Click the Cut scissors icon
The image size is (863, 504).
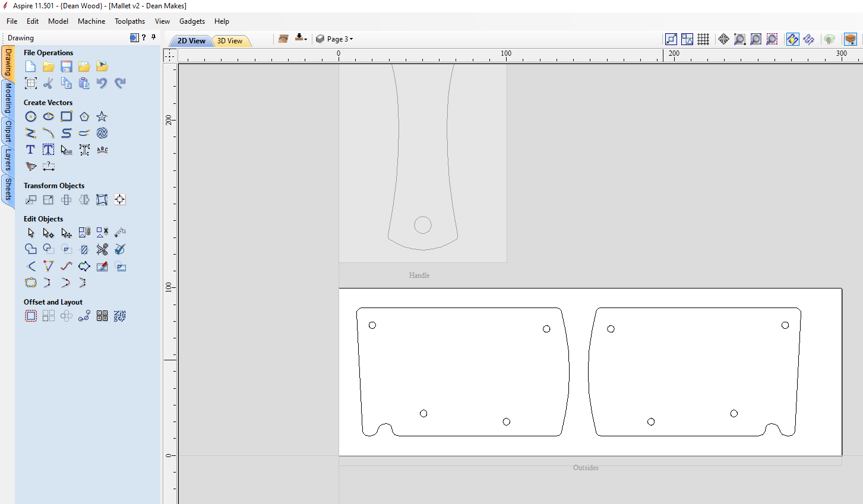click(48, 83)
